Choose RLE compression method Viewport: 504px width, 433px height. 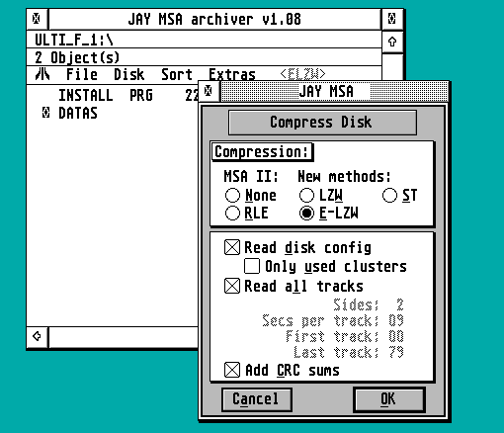[x=232, y=213]
